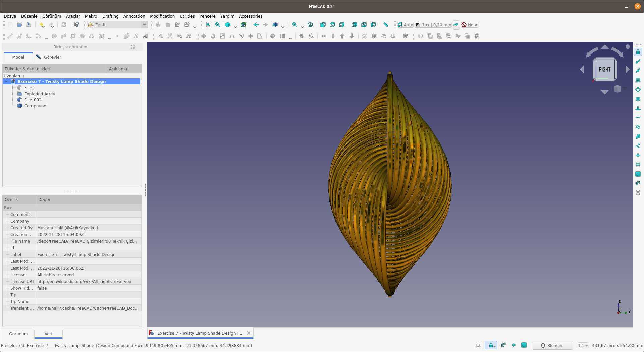Open the Modification menu
644x352 pixels.
pyautogui.click(x=162, y=16)
